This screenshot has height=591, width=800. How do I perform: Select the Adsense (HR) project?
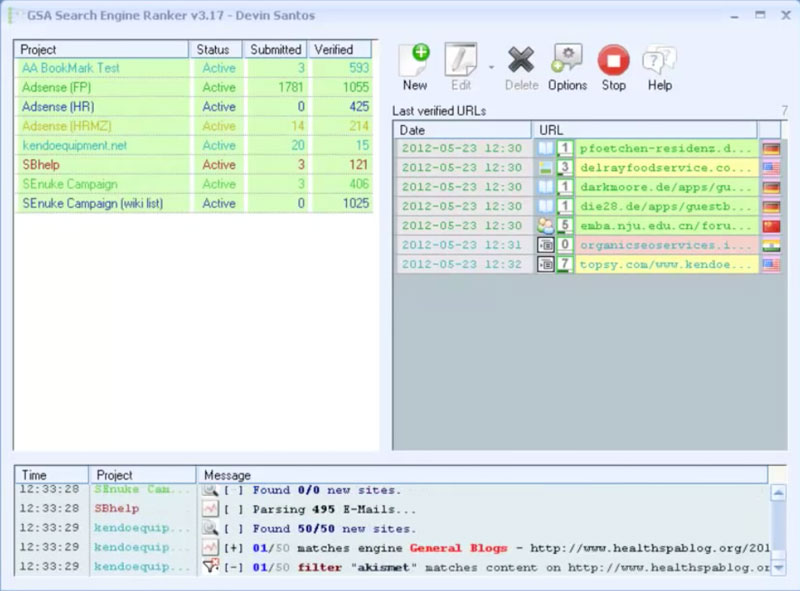point(194,107)
